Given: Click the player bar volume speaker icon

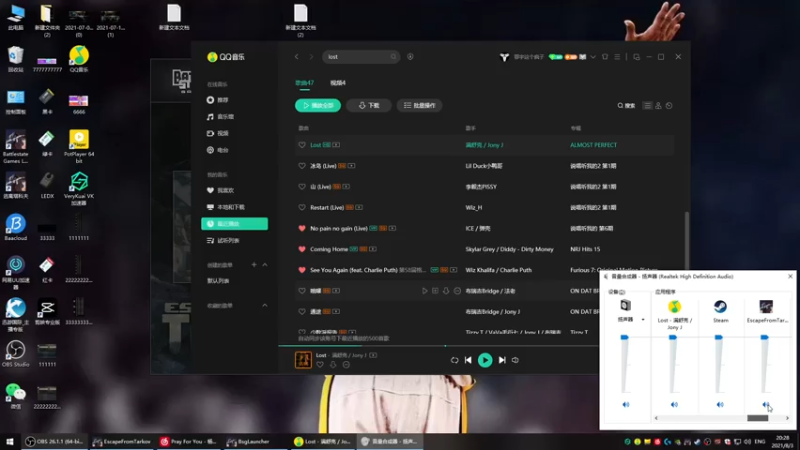Looking at the screenshot, I should (515, 360).
